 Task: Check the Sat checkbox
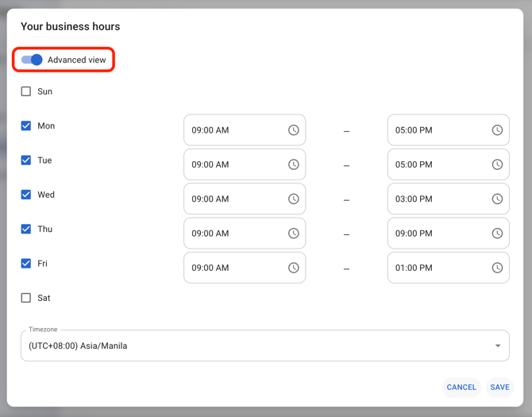click(26, 298)
